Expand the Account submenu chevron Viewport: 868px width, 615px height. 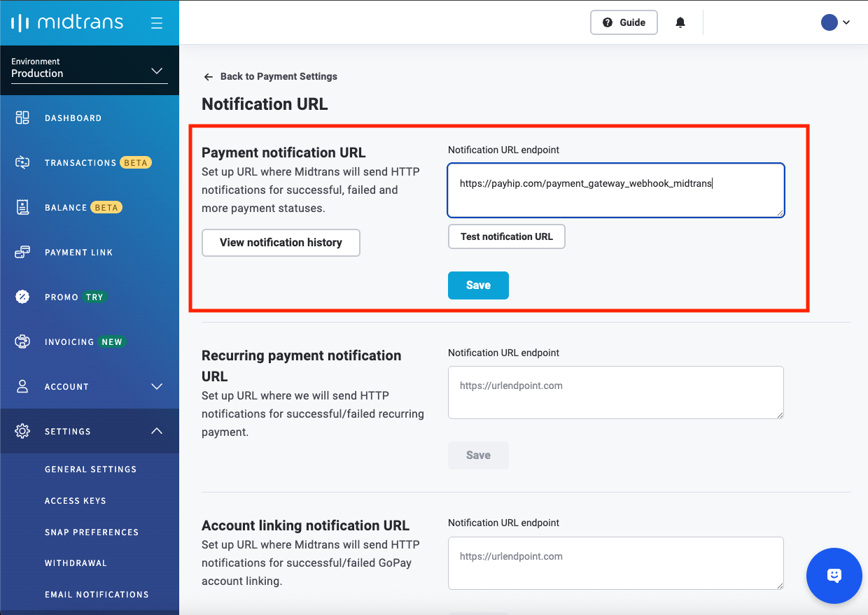[157, 386]
